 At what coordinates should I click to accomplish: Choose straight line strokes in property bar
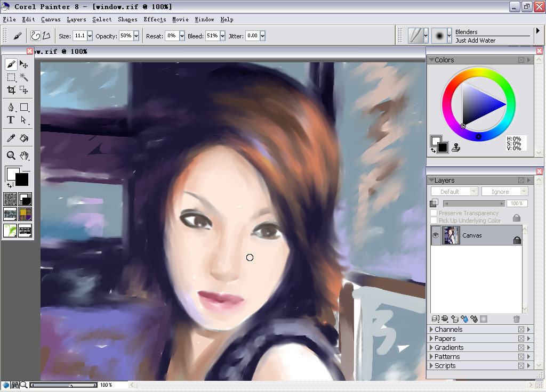(46, 36)
